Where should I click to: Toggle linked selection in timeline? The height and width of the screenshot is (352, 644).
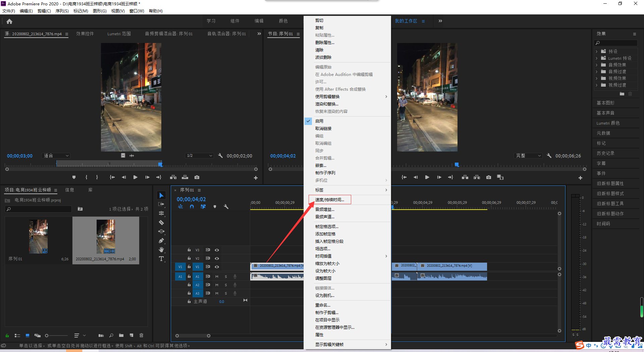[x=203, y=207]
